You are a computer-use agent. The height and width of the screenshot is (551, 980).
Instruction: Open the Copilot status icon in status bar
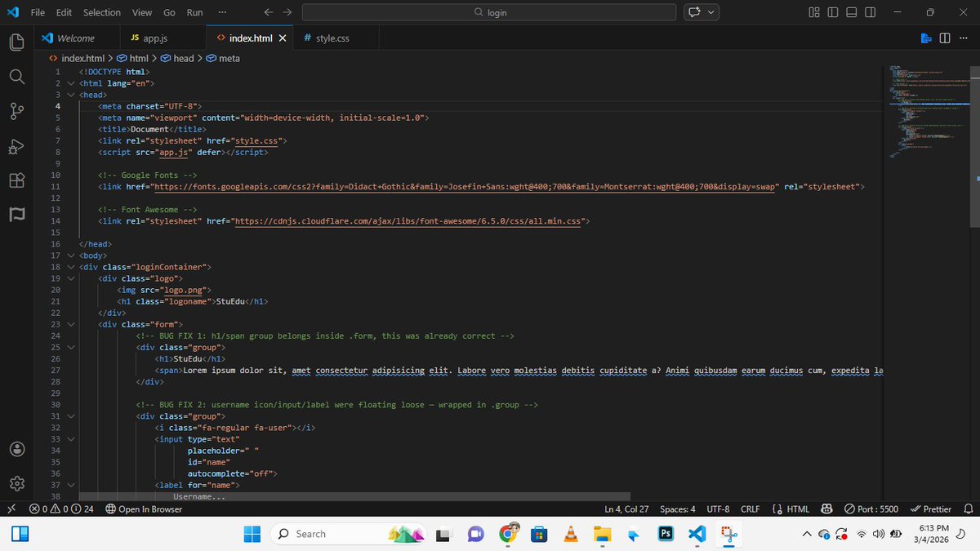[826, 509]
